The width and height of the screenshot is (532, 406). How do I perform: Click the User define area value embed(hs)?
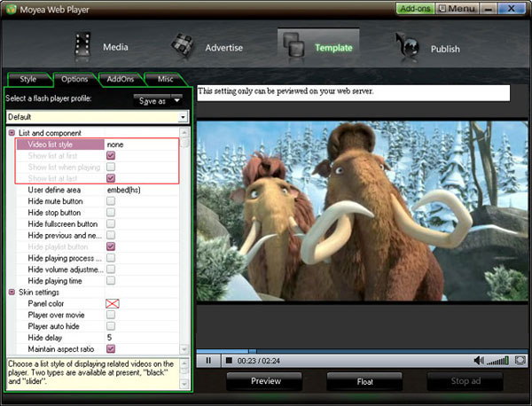(124, 190)
